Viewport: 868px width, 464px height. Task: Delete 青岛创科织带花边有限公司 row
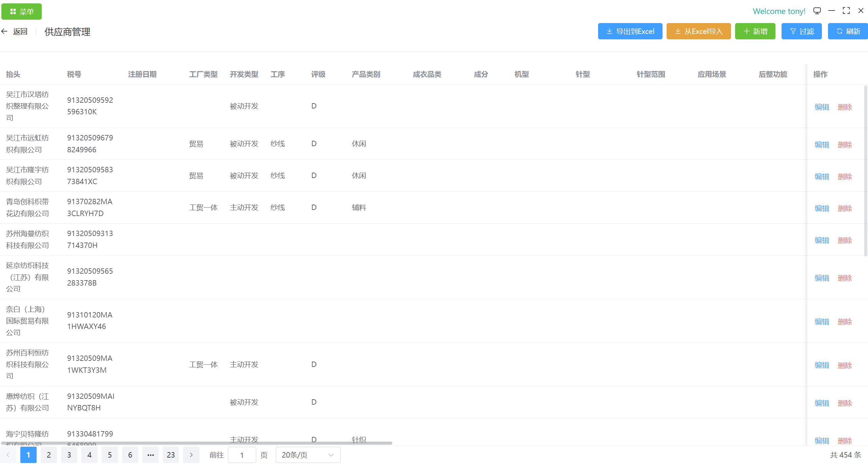point(845,209)
